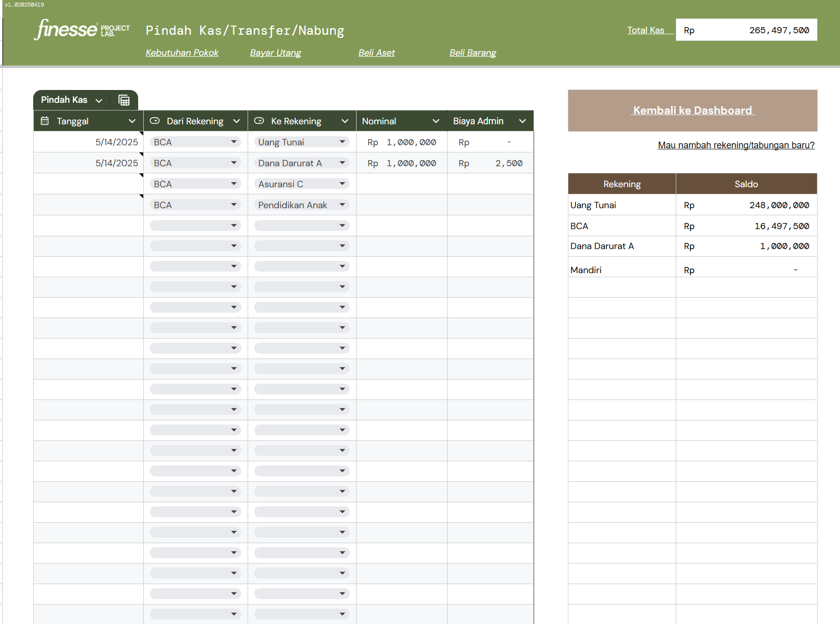Click Mau nambah rekening/tabungan baru link
The width and height of the screenshot is (840, 624).
point(736,145)
